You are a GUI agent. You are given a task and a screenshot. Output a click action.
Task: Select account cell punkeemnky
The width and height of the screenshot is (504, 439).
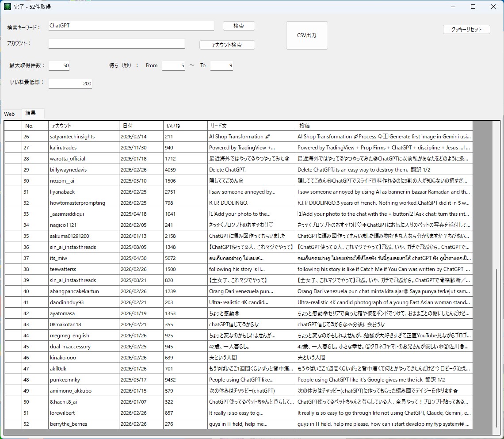click(84, 380)
